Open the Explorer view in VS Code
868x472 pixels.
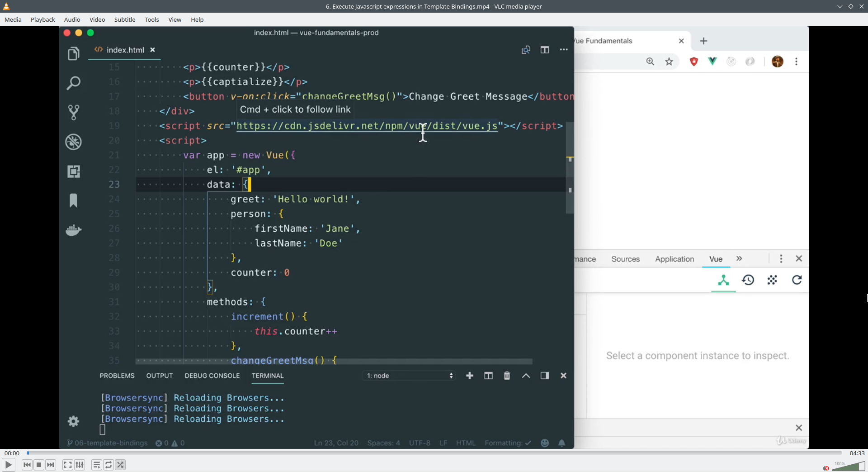point(73,53)
